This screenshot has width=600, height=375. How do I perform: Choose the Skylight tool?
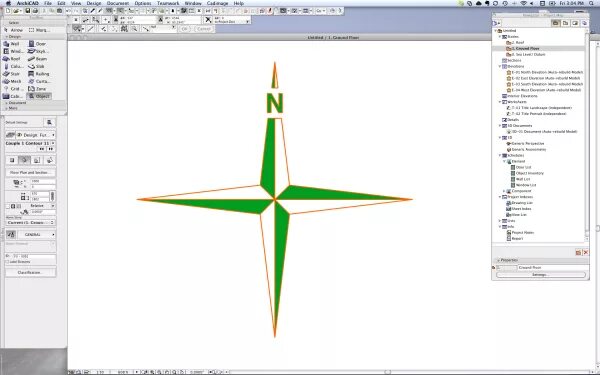(38, 51)
